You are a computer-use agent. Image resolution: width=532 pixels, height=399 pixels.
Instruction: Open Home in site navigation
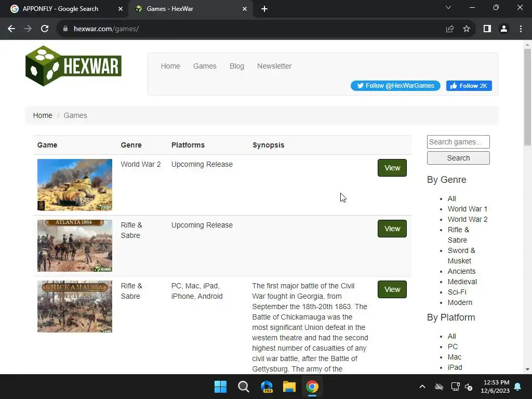170,66
